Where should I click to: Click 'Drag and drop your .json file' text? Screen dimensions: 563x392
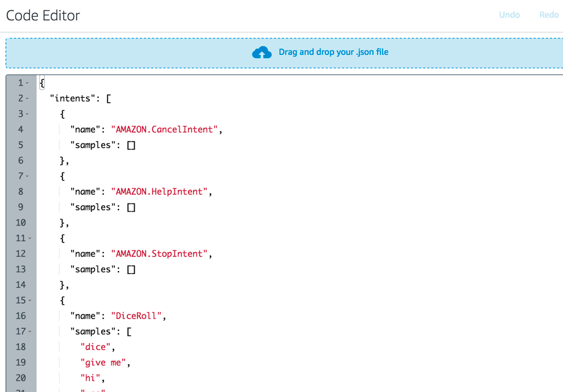tap(334, 52)
